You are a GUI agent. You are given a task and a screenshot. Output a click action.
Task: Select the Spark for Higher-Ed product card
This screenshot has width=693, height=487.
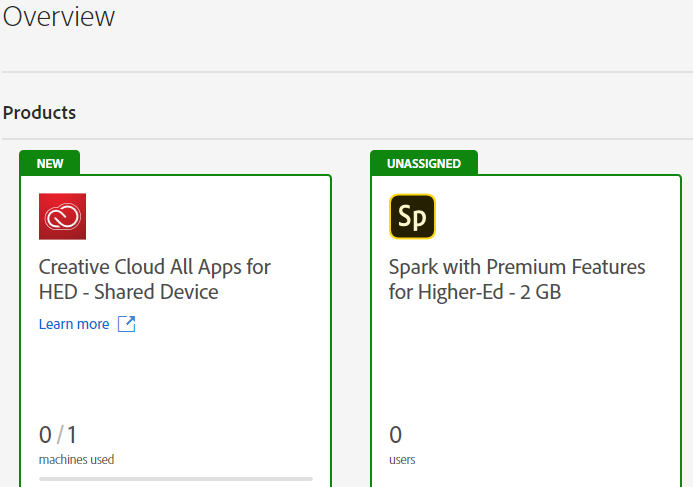pyautogui.click(x=526, y=331)
